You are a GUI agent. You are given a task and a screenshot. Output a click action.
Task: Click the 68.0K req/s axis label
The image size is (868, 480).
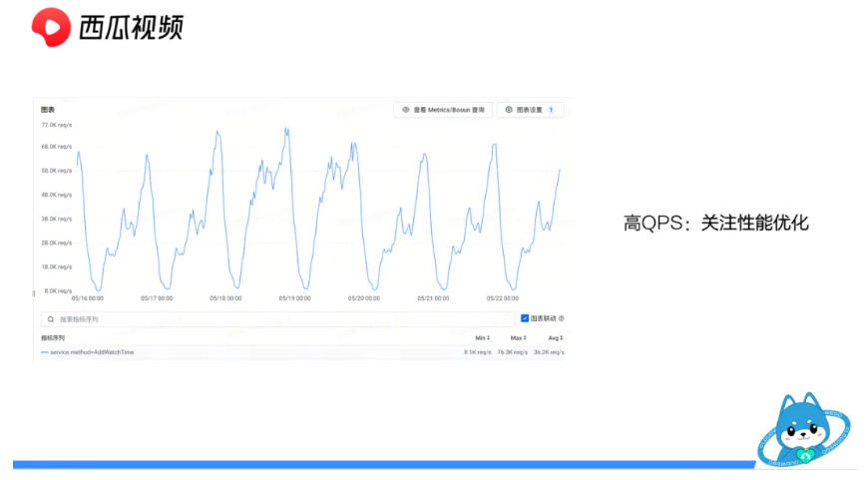(x=57, y=147)
